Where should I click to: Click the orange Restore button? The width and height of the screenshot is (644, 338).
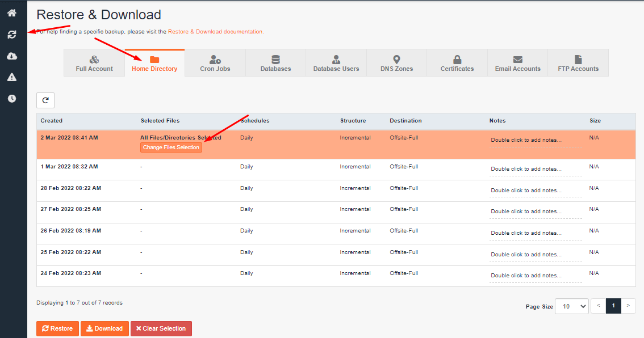57,328
